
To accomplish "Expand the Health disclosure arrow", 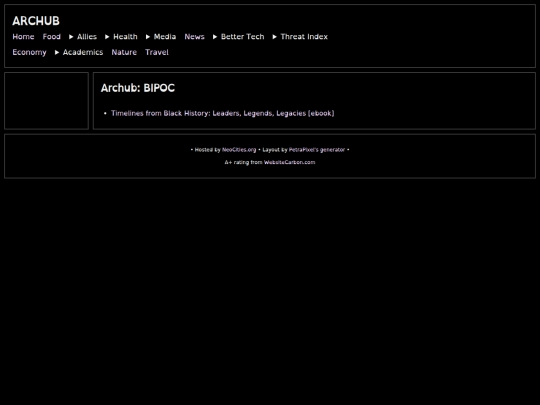I will point(107,37).
